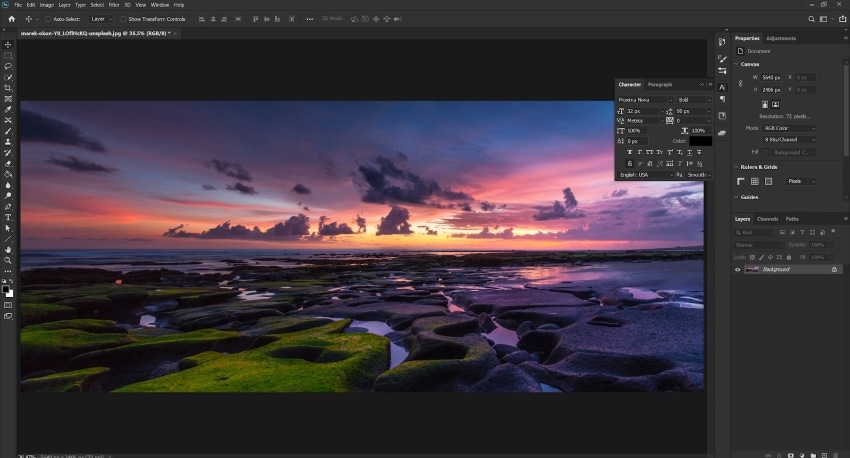Click the Home icon in options bar
This screenshot has height=458, width=850.
[11, 19]
